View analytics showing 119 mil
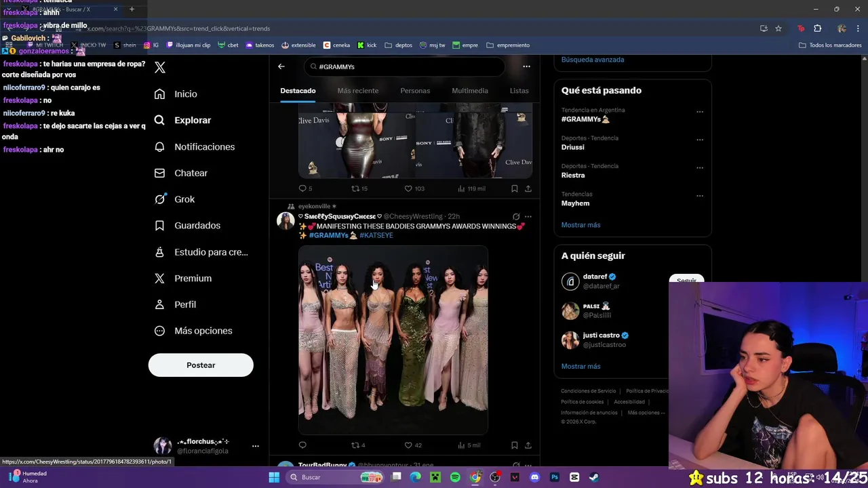The image size is (868, 488). [471, 188]
